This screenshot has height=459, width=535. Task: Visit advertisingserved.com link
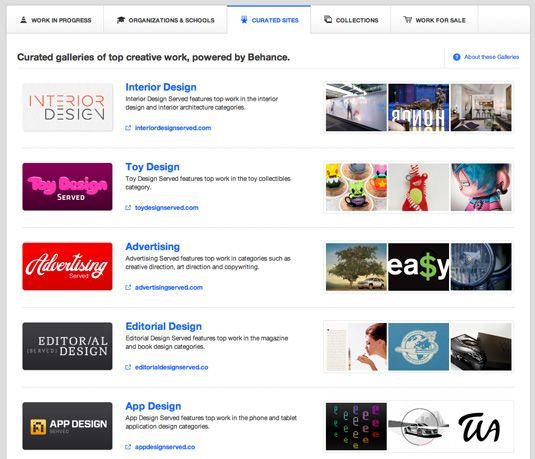coord(169,287)
